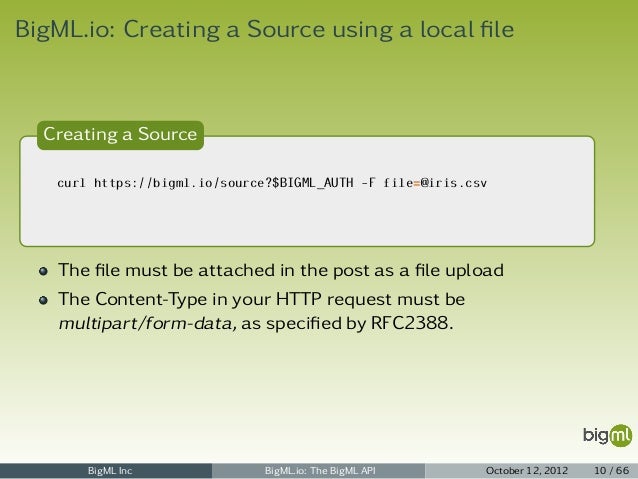Click the curl command line text
Screen dimensions: 638x479
(x=272, y=183)
